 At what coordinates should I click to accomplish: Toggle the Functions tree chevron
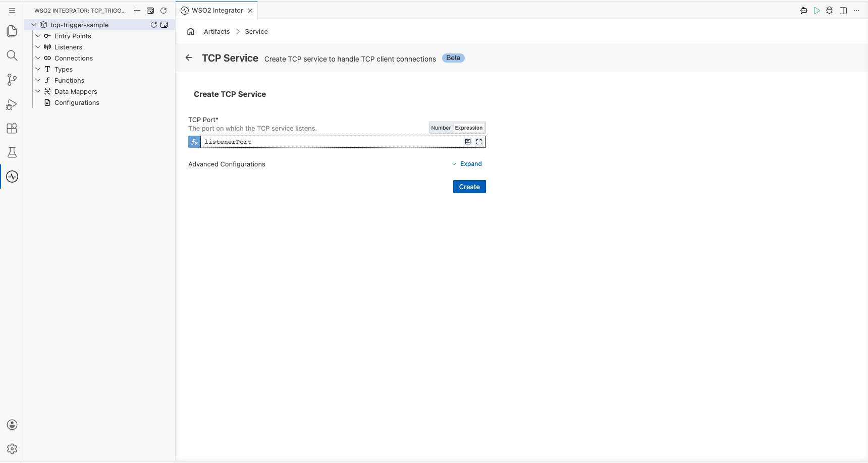[x=38, y=80]
